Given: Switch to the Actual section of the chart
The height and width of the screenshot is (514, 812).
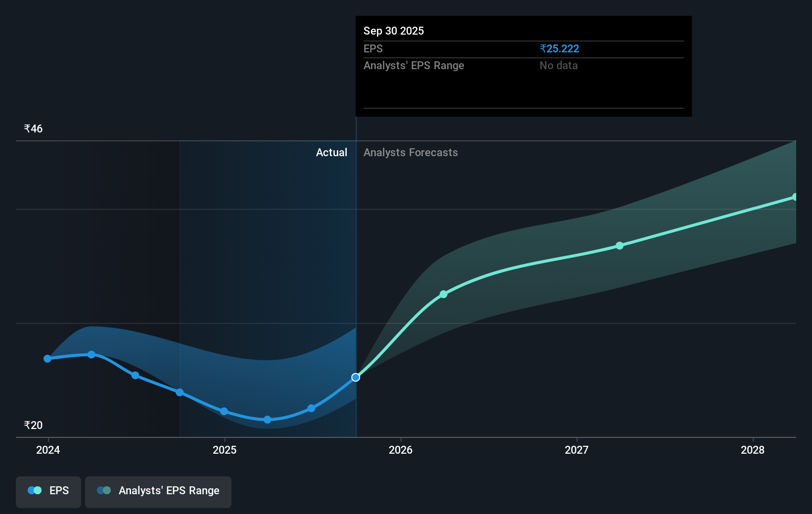Looking at the screenshot, I should pyautogui.click(x=331, y=152).
